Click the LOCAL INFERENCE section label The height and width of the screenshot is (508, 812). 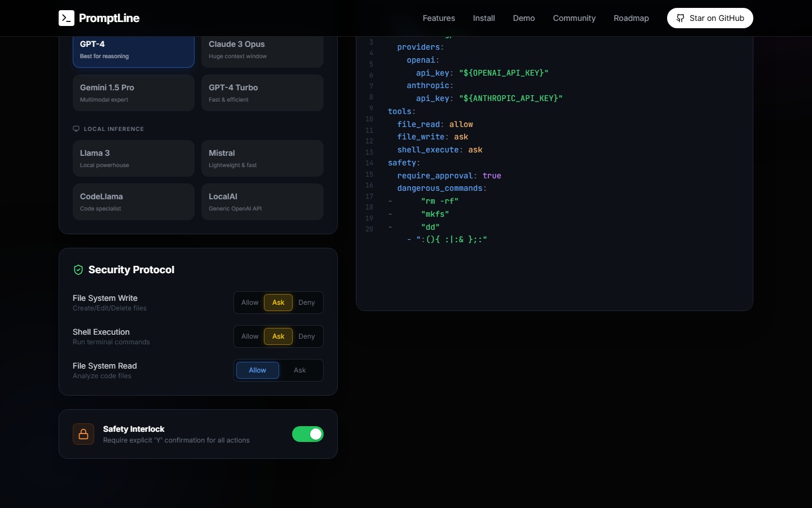[x=114, y=129]
